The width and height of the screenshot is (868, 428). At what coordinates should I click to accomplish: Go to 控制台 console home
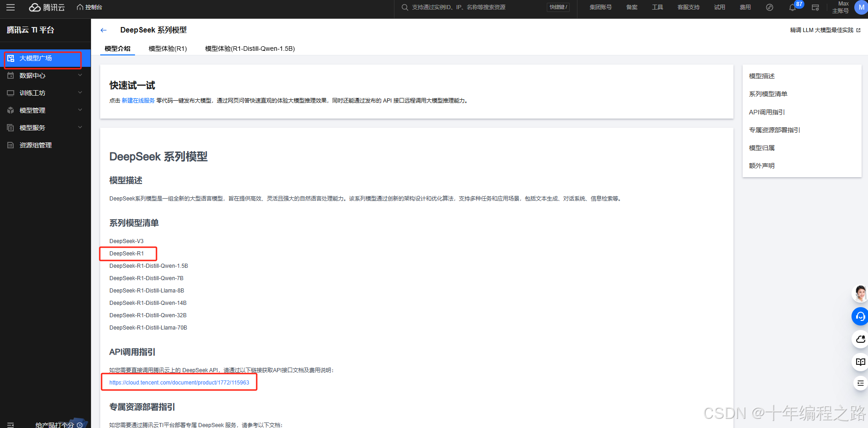point(90,7)
